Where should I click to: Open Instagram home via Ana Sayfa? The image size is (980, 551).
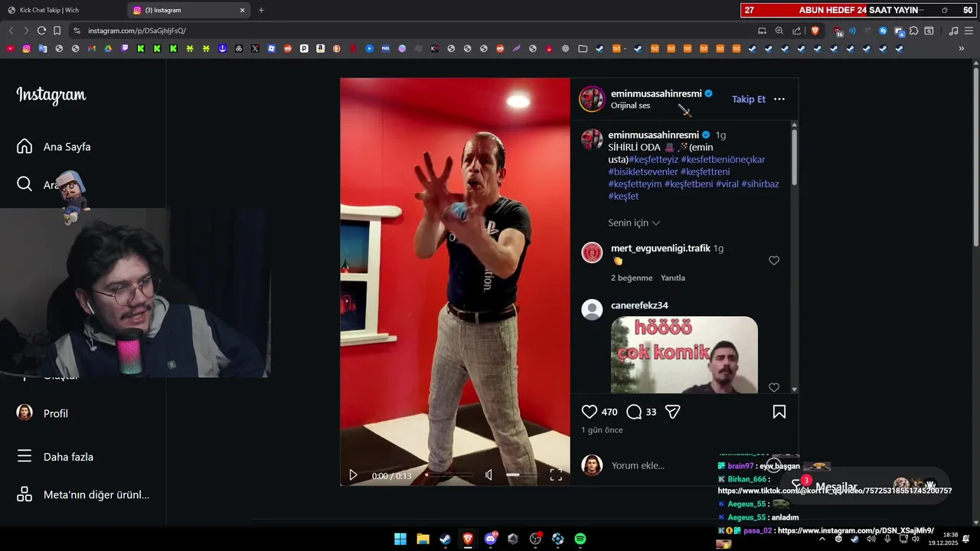tap(54, 146)
